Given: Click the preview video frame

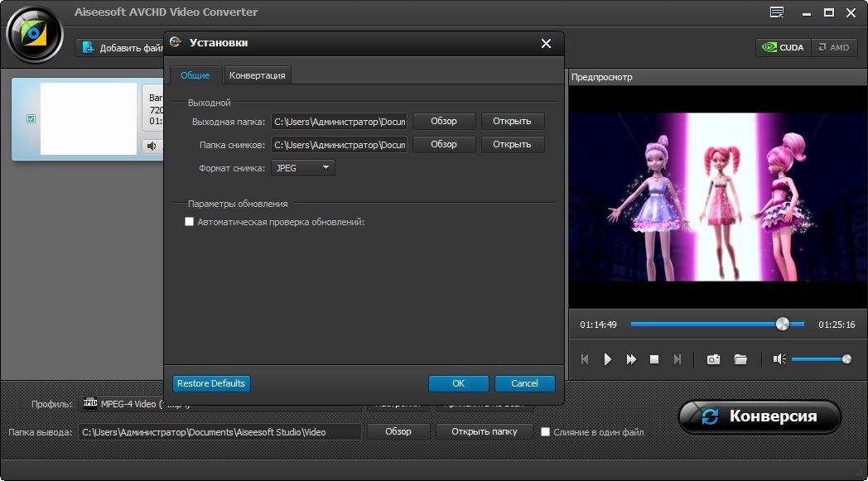Looking at the screenshot, I should tap(718, 196).
